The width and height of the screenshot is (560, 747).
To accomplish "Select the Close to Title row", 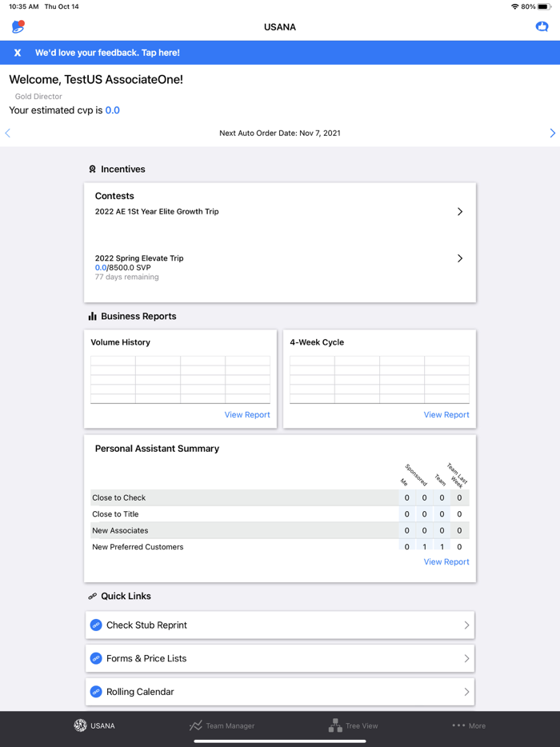I will tap(280, 514).
